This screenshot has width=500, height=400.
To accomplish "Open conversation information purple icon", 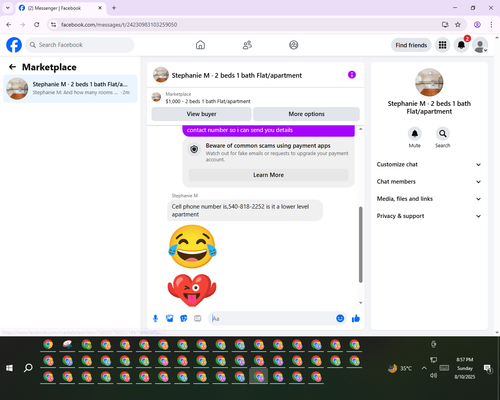I will (x=352, y=75).
